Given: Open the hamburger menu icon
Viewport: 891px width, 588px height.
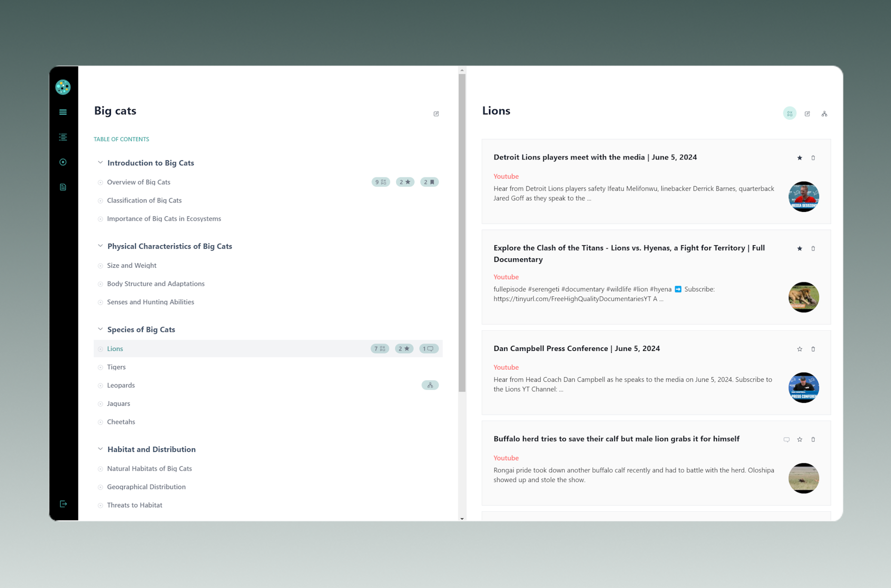Looking at the screenshot, I should (x=63, y=112).
